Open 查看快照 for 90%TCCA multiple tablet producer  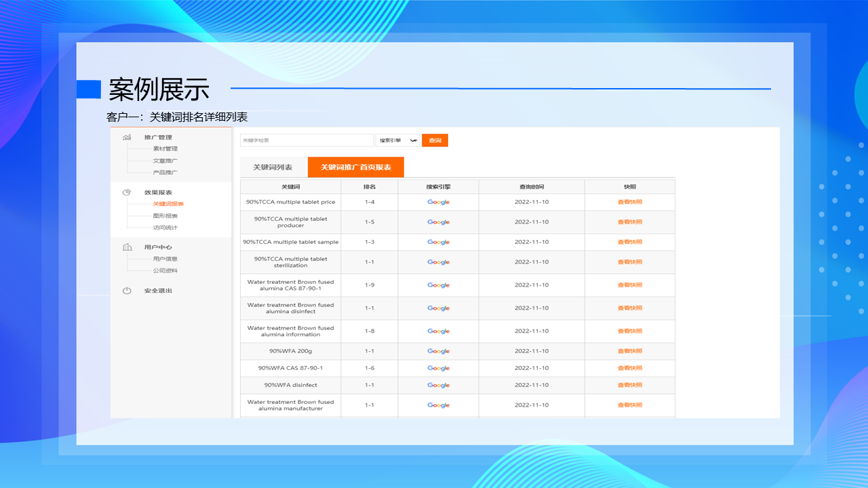pos(629,222)
